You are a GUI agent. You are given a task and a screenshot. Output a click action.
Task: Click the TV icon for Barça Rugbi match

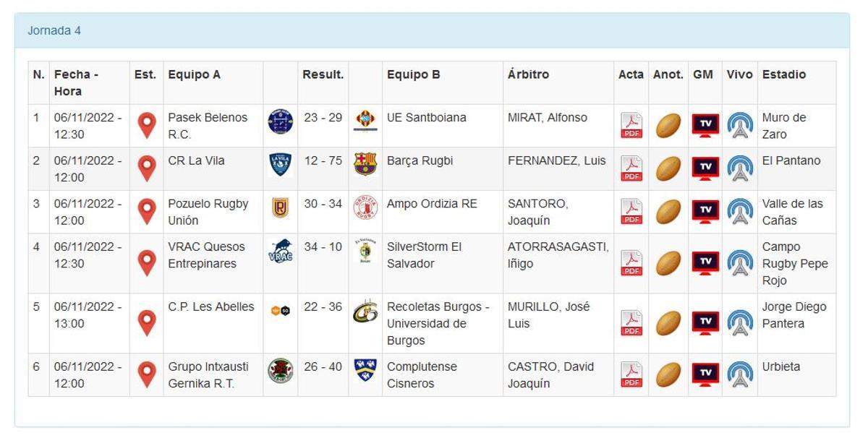(x=702, y=168)
